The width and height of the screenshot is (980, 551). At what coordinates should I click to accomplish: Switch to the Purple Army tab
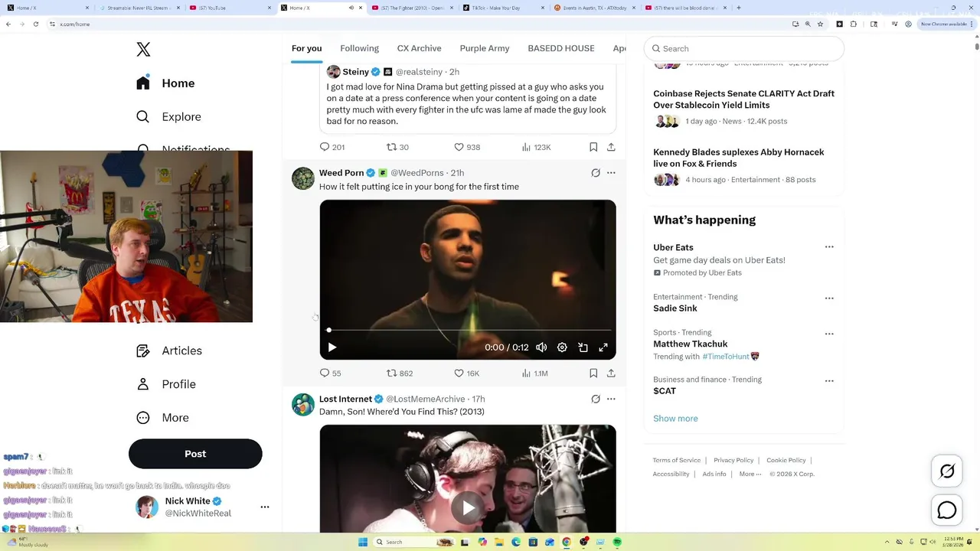[x=485, y=48]
